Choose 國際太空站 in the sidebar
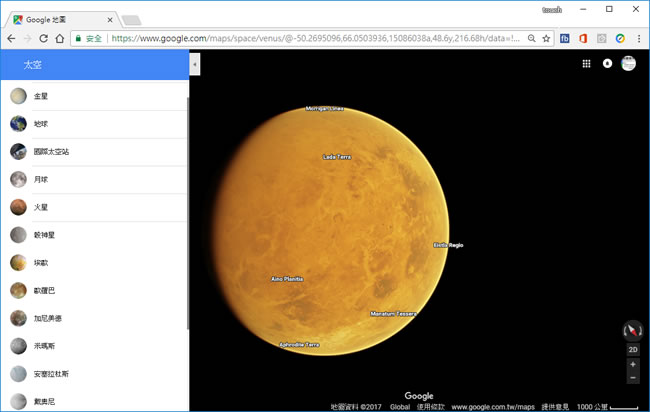This screenshot has height=412, width=650. coord(54,152)
